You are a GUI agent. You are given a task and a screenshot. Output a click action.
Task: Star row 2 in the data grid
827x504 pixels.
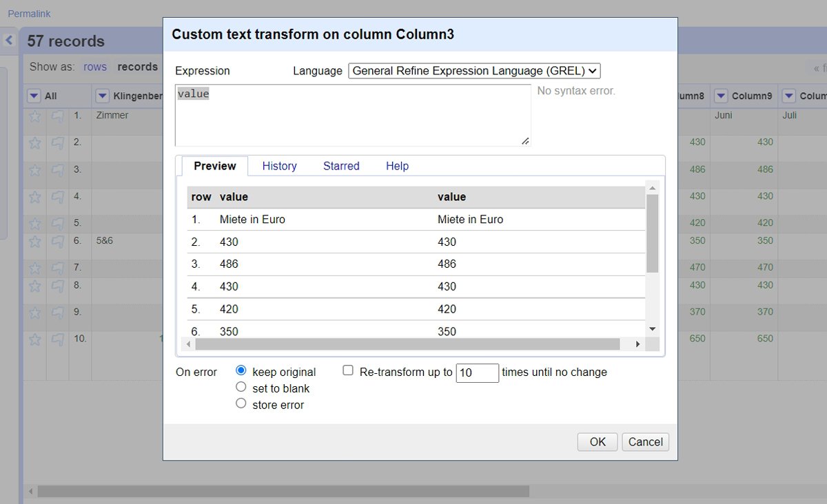[35, 143]
